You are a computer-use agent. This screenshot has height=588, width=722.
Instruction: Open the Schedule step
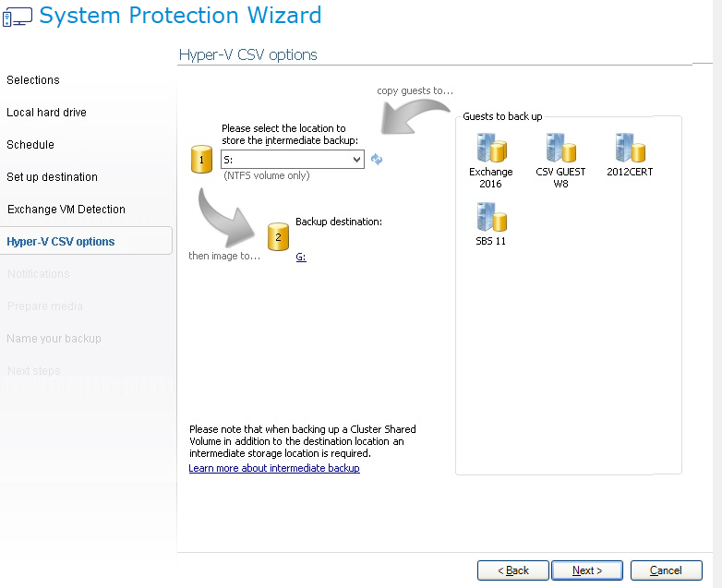pos(30,145)
